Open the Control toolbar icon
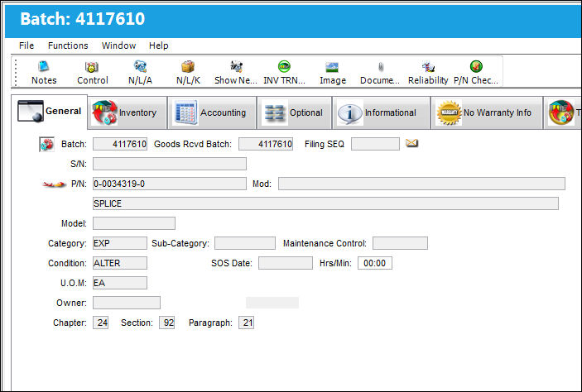 click(93, 72)
